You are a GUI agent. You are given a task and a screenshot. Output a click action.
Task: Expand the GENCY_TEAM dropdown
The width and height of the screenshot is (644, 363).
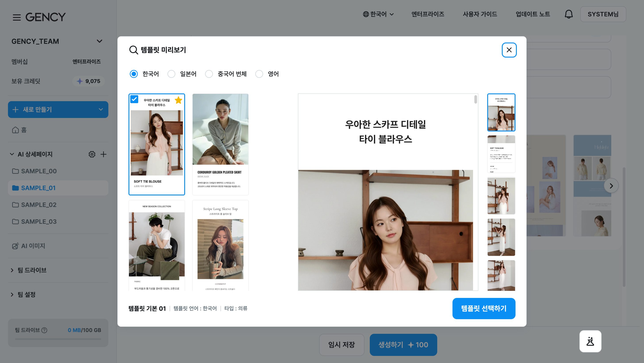click(99, 41)
